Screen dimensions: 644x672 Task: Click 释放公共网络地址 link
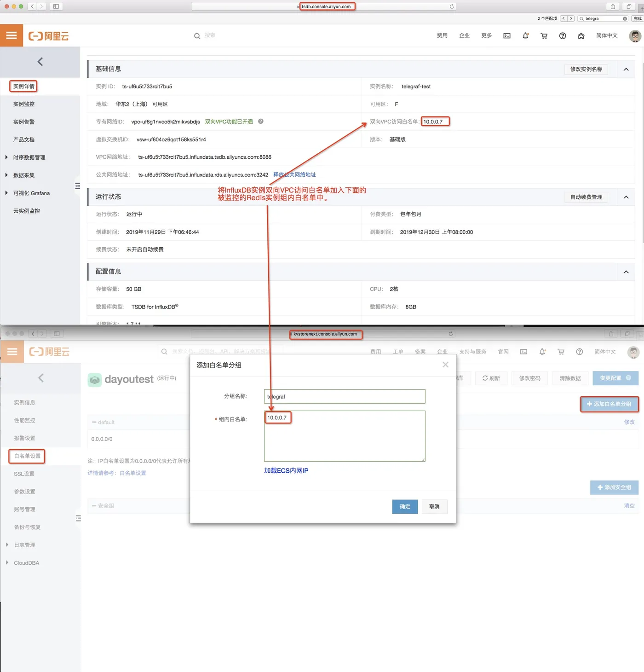[x=294, y=174]
